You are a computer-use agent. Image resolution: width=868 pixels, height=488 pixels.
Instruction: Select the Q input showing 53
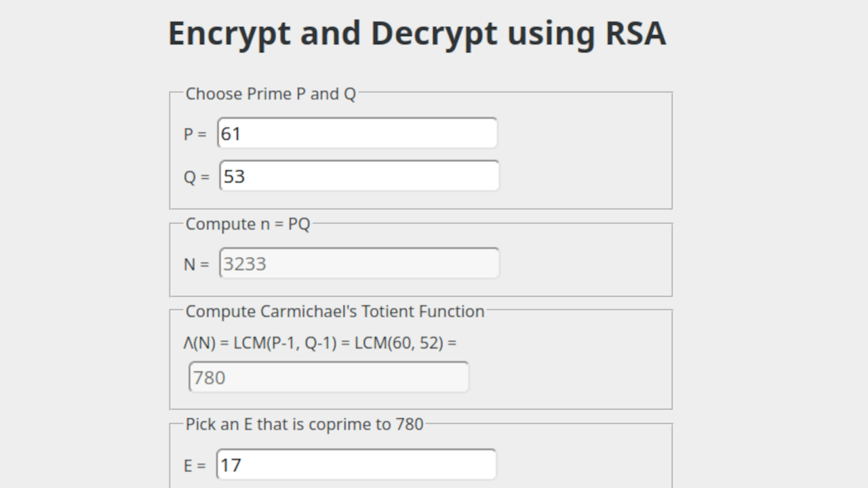tap(359, 176)
